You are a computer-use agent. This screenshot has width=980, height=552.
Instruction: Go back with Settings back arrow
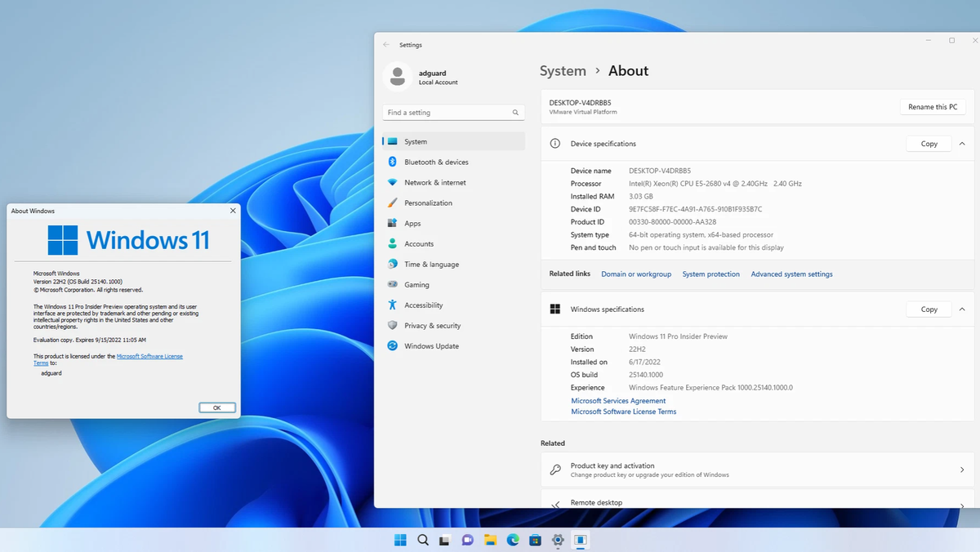click(x=386, y=45)
